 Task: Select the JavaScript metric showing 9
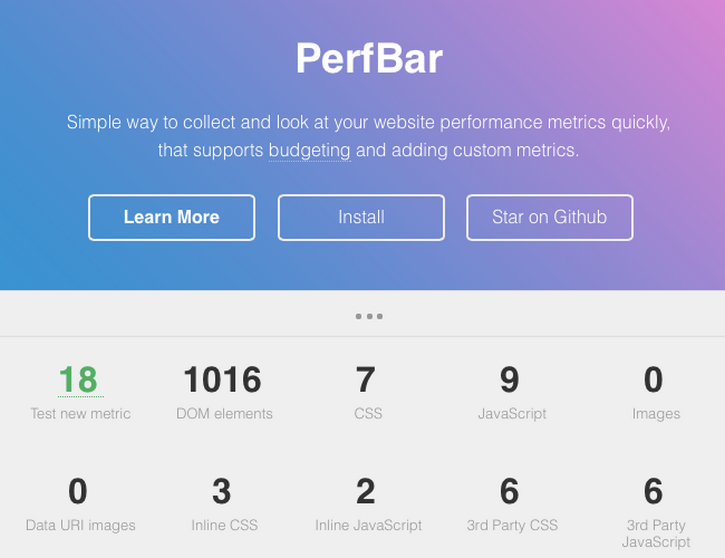[510, 381]
